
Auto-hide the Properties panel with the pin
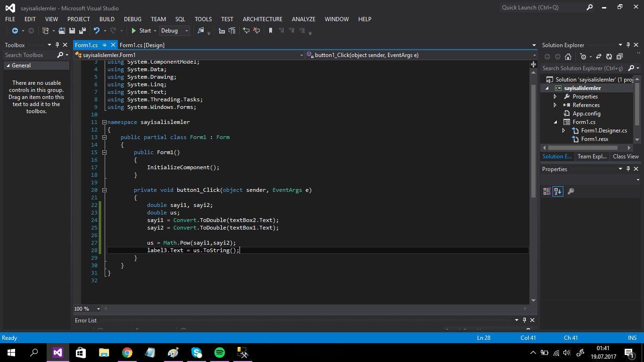point(628,169)
